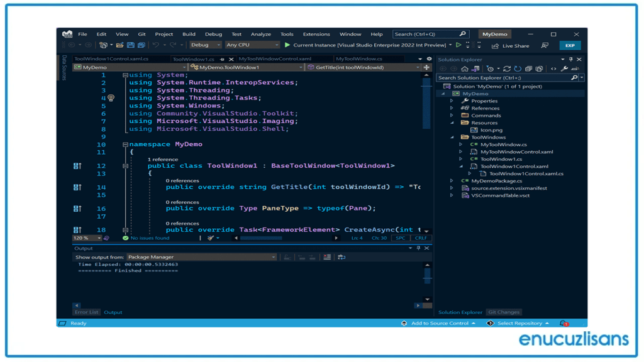644x362 pixels.
Task: Open search with the Search (Ctrl+Q) box
Action: click(428, 34)
